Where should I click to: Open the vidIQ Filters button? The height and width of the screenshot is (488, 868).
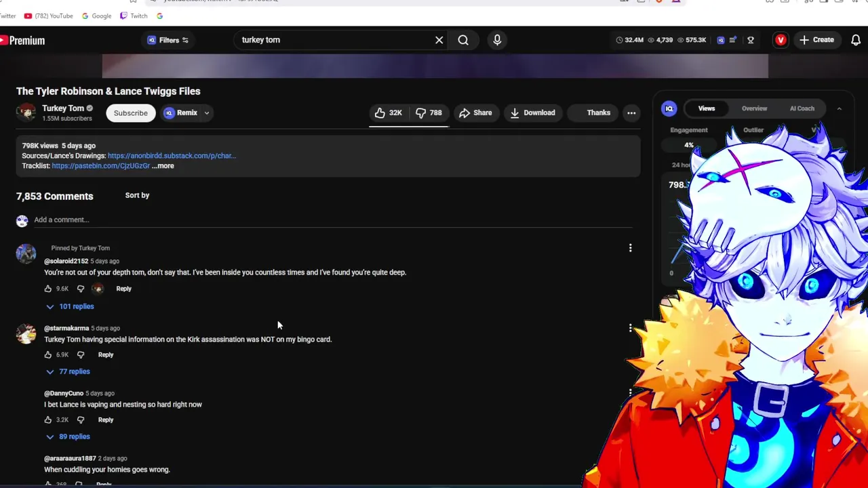tap(168, 40)
